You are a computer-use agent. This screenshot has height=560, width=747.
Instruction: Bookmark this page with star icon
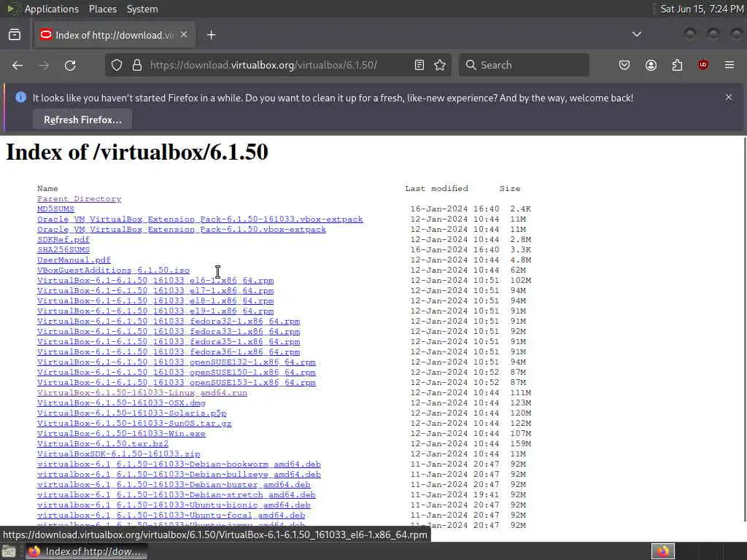440,65
